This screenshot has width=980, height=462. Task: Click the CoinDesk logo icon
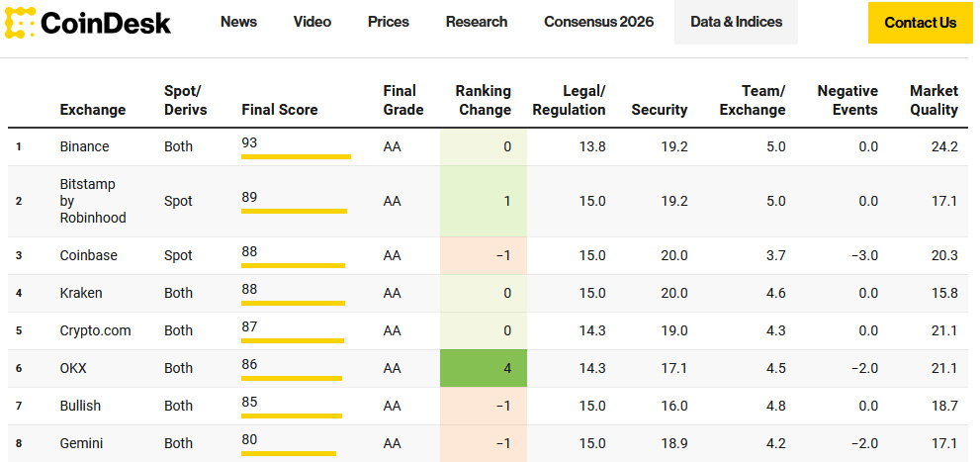21,22
